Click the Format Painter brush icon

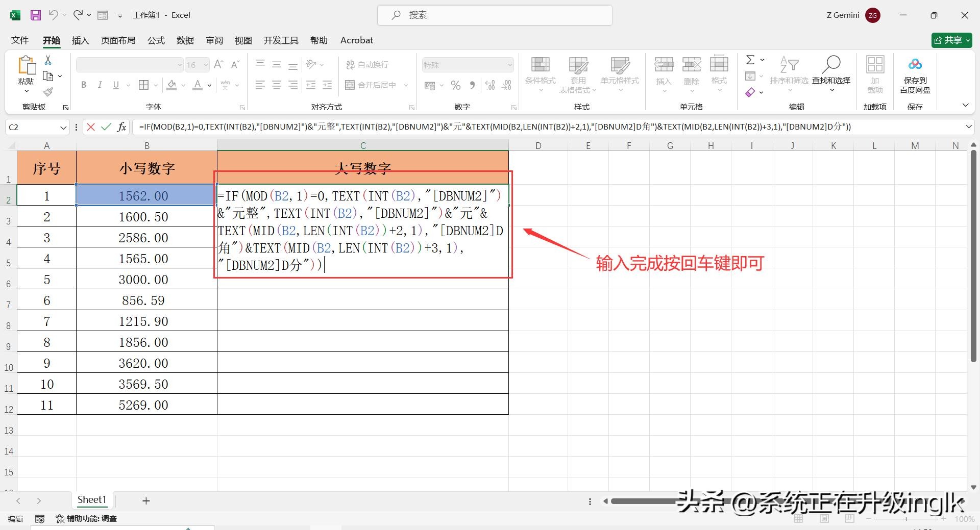click(x=48, y=92)
